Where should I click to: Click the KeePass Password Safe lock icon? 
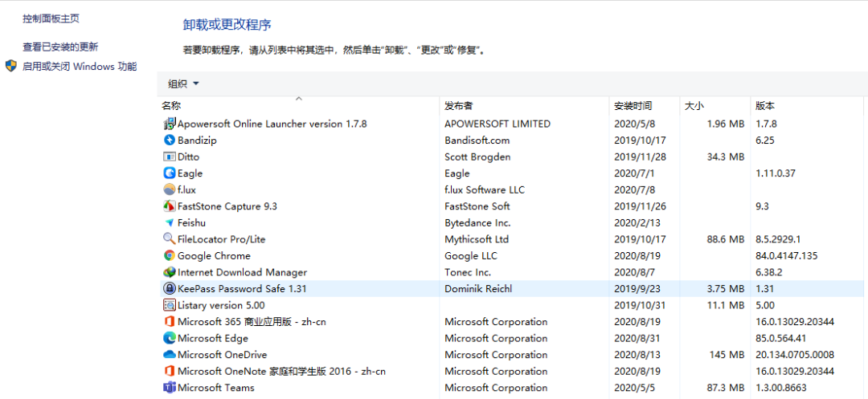pyautogui.click(x=170, y=288)
